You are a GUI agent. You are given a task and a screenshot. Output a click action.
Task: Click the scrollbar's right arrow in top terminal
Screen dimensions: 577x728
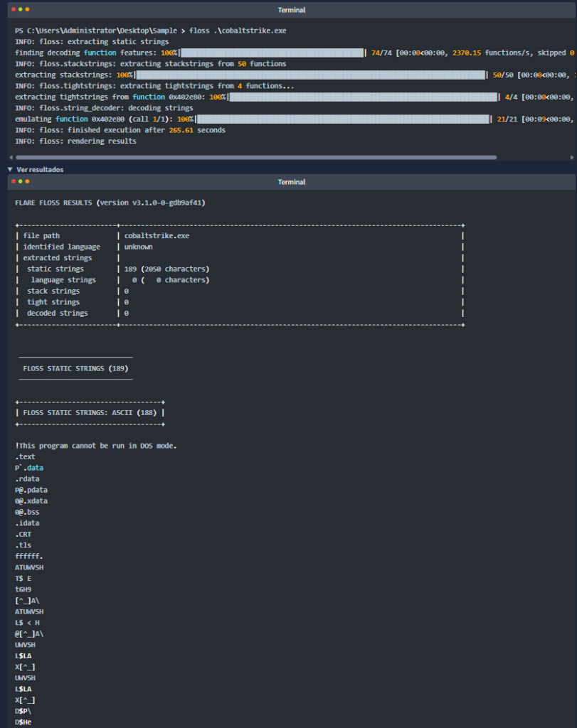coord(572,157)
